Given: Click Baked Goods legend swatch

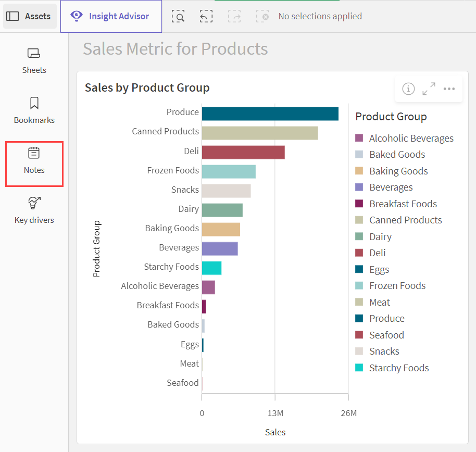Looking at the screenshot, I should 359,155.
